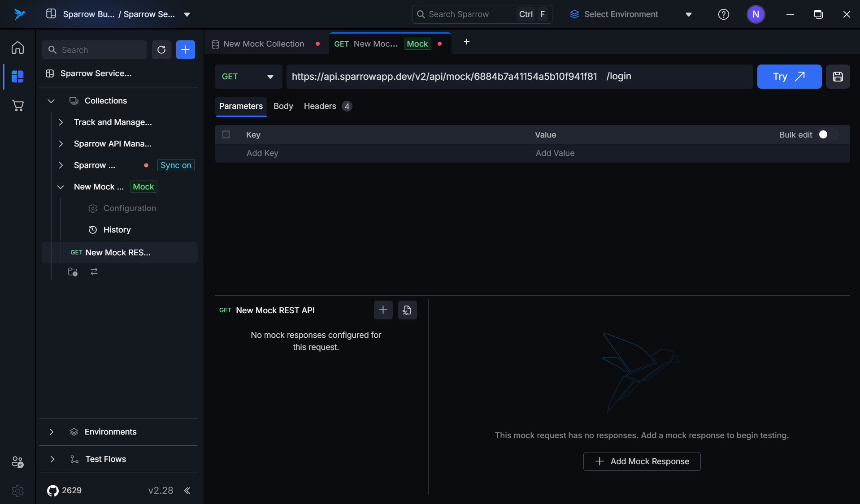This screenshot has width=860, height=504.
Task: Open Configuration in mock collection
Action: pyautogui.click(x=130, y=208)
